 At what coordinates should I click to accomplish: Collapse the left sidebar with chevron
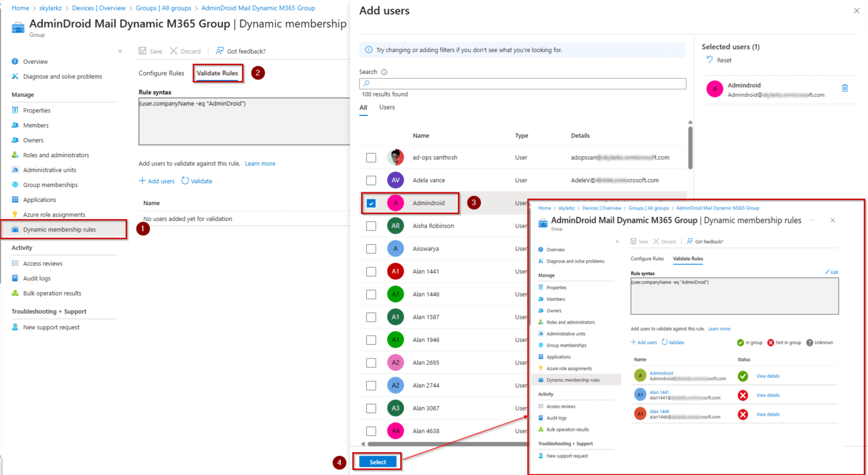tap(120, 51)
